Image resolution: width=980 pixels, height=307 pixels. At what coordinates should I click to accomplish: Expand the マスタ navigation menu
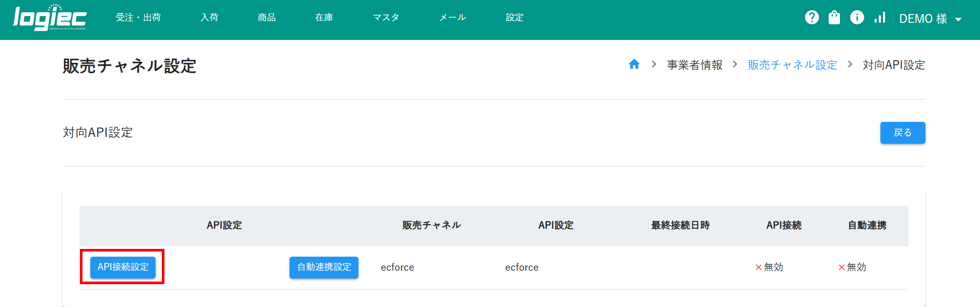click(x=386, y=18)
